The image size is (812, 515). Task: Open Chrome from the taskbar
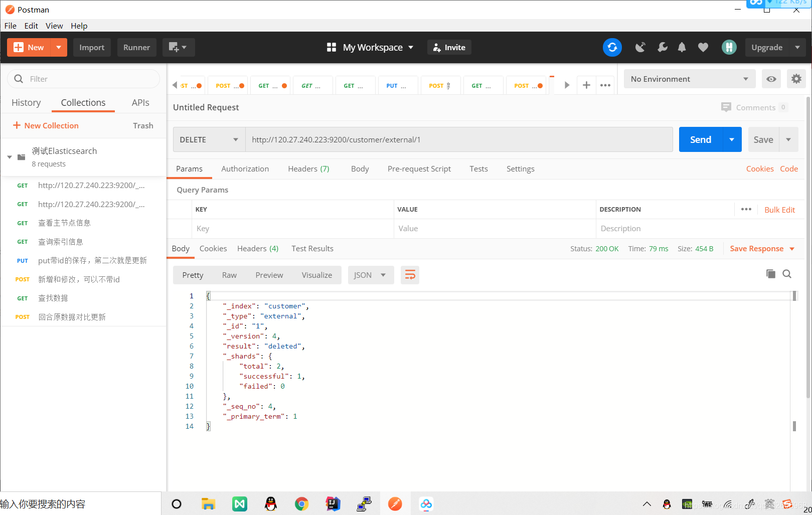(x=301, y=504)
